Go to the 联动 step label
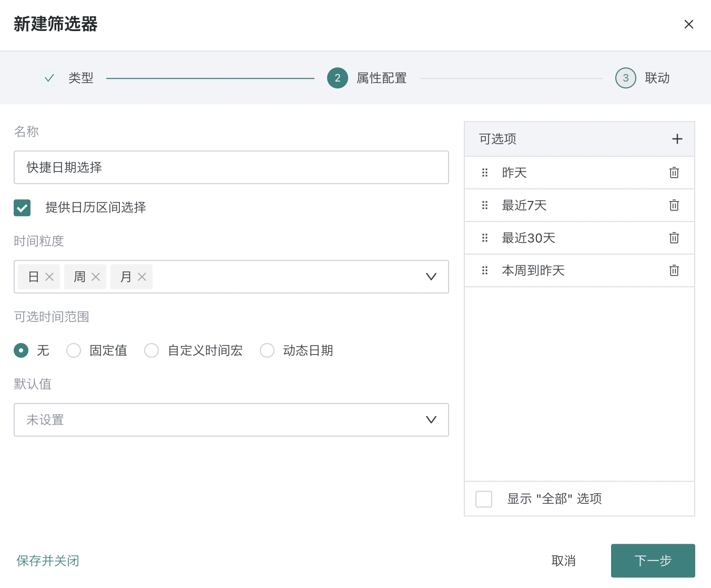Image resolution: width=711 pixels, height=588 pixels. 657,78
